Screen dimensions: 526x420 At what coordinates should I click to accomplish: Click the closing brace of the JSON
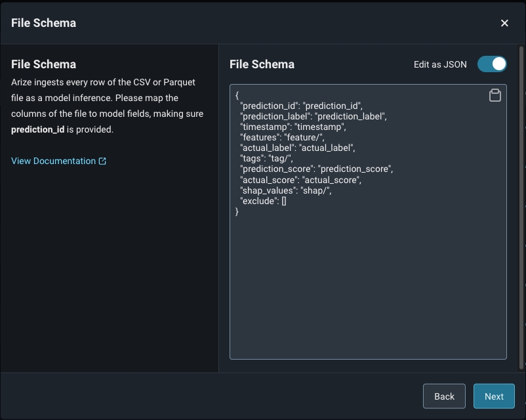(x=237, y=211)
